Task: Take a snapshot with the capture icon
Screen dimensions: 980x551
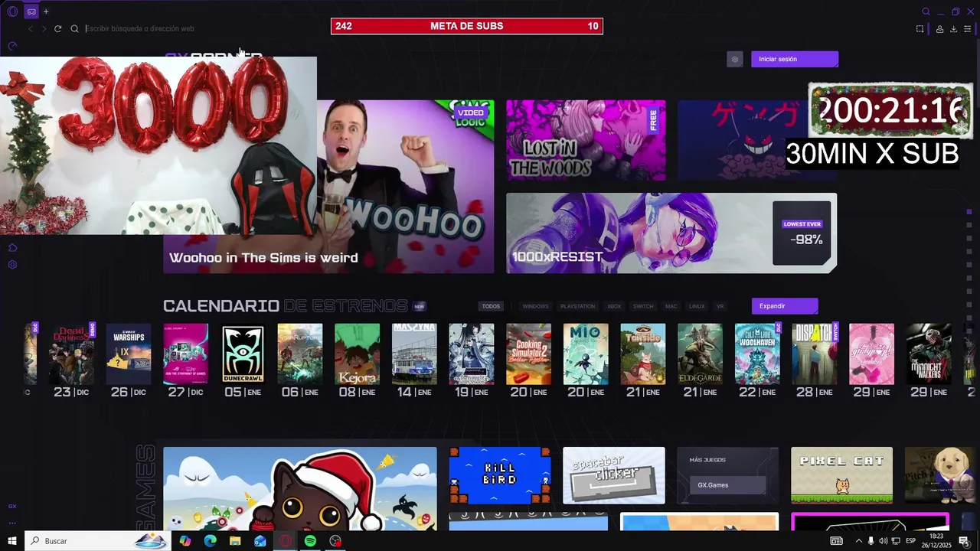Action: pyautogui.click(x=920, y=29)
